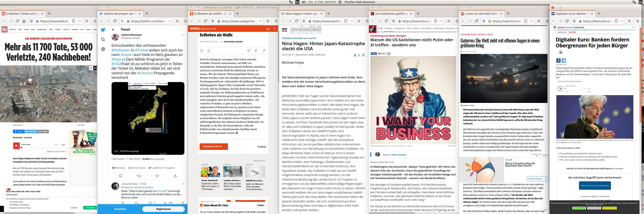
Task: Select the largest 'A' font size on wochenblatt
Action: (363, 55)
